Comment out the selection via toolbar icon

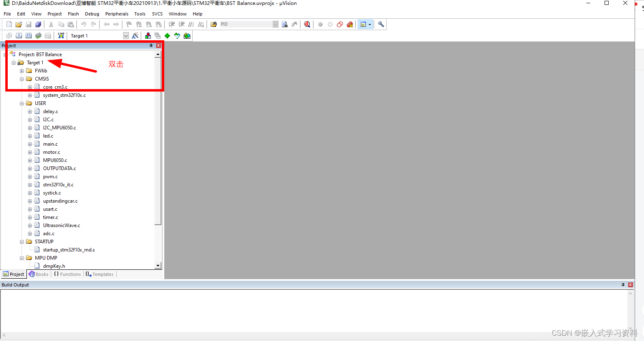coord(191,24)
